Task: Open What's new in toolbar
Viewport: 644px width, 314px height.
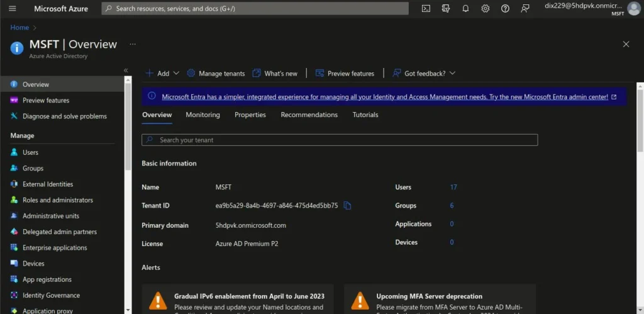Action: click(275, 74)
